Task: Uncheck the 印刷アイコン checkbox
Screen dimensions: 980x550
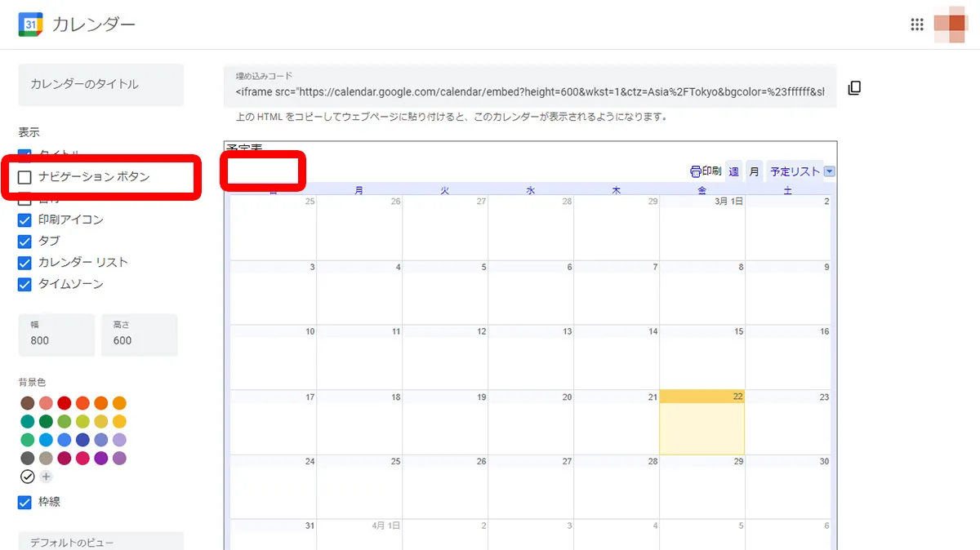Action: (25, 220)
